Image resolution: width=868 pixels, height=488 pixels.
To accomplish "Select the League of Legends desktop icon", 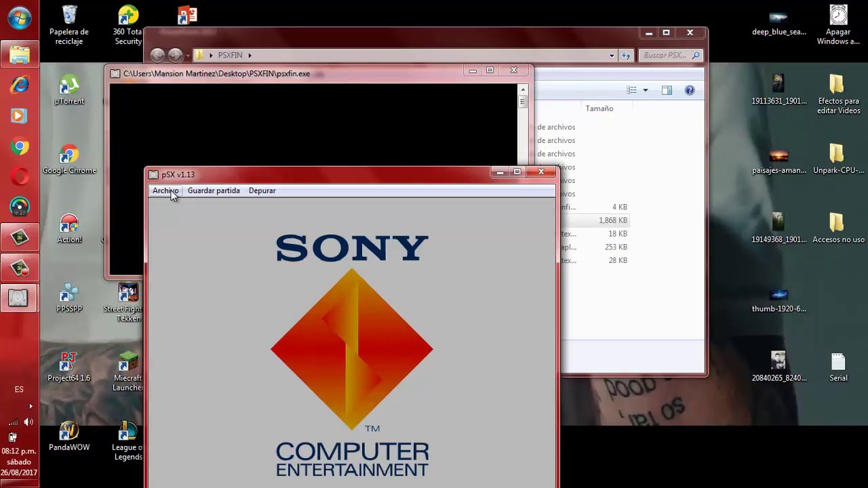I will [x=127, y=441].
